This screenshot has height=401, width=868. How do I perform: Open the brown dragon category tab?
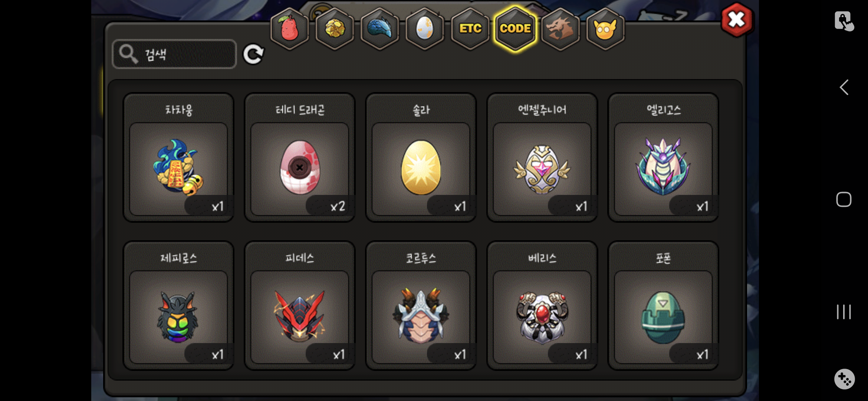tap(560, 29)
